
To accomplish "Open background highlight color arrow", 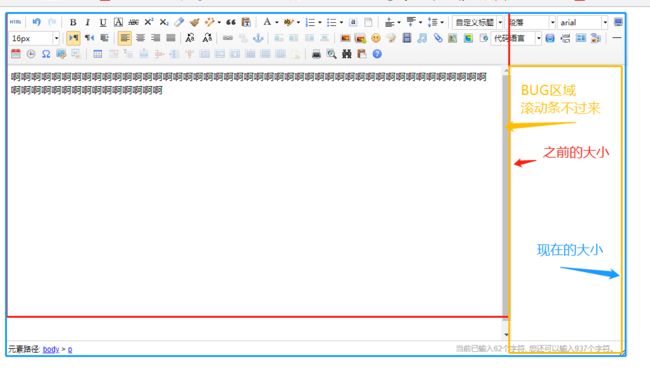I will pos(298,22).
